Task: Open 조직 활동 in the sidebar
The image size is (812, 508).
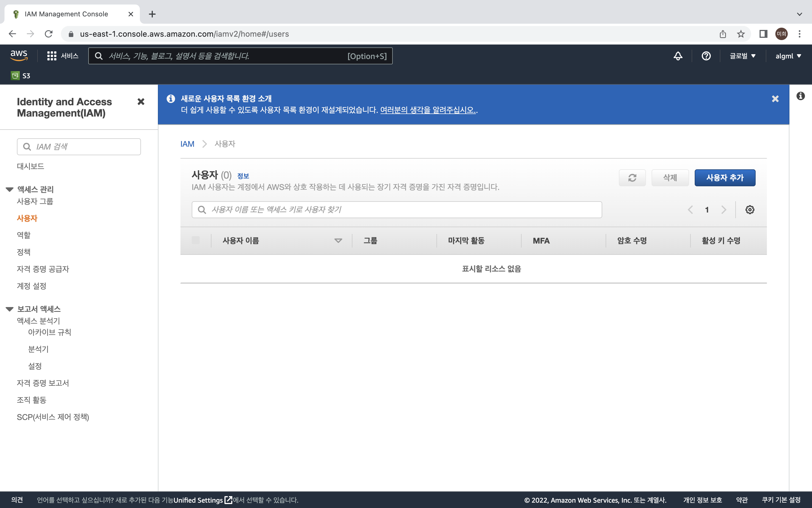Action: coord(32,400)
